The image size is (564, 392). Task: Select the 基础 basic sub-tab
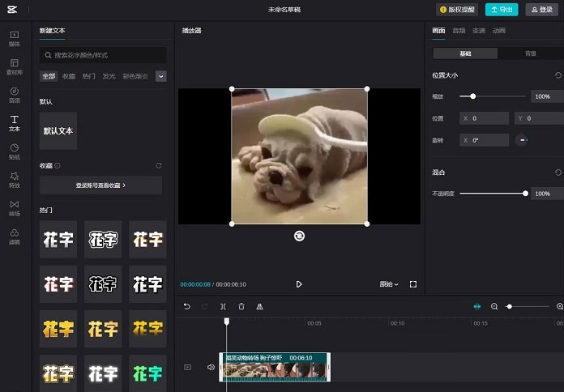[465, 53]
